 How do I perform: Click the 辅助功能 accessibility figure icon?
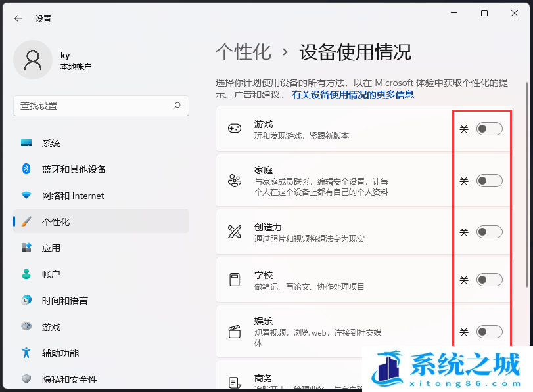[26, 353]
